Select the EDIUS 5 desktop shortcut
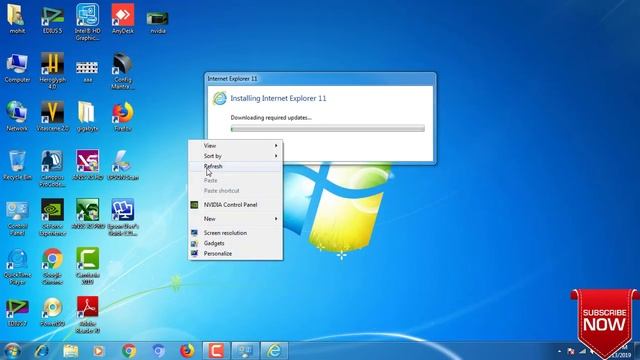Screen dimensions: 640x360 [52, 18]
